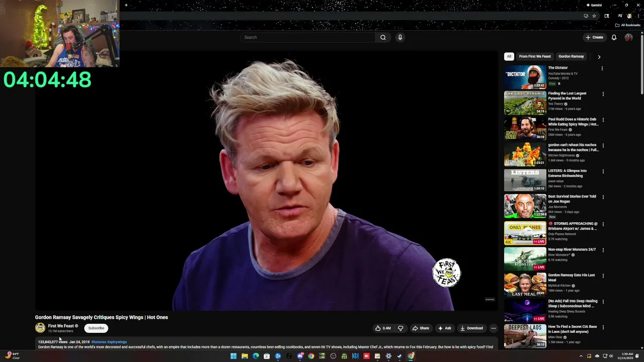The image size is (644, 362).
Task: Open volume control in system tray
Action: click(x=611, y=356)
